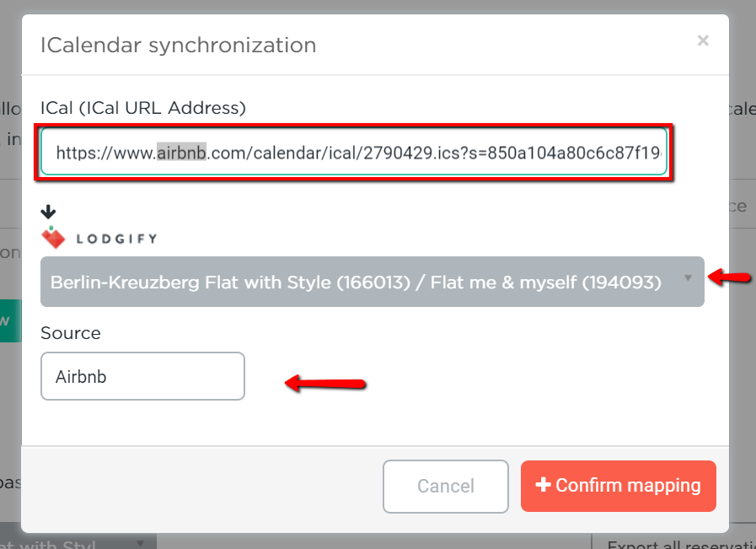Click the plus icon in Confirm mapping
The width and height of the screenshot is (756, 549).
[x=544, y=484]
